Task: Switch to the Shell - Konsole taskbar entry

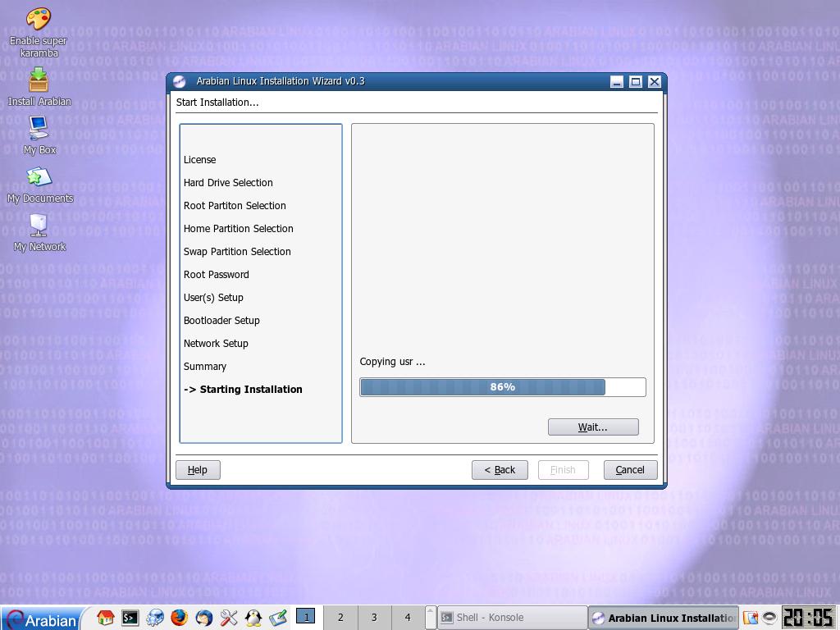Action: 512,618
